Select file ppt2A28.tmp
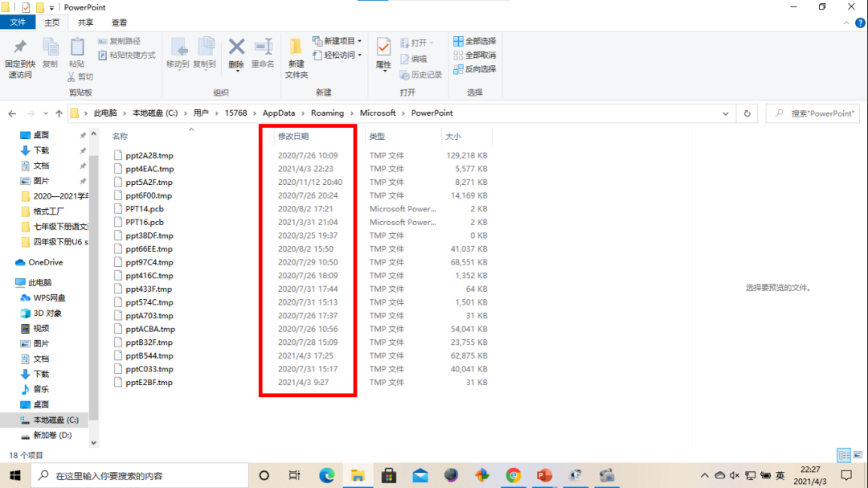Image resolution: width=868 pixels, height=488 pixels. 149,156
